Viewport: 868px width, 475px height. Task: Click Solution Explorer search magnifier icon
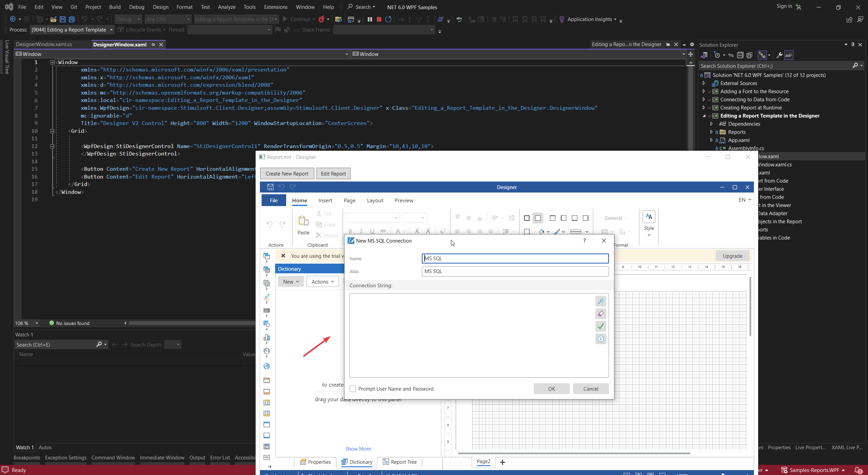coord(855,66)
